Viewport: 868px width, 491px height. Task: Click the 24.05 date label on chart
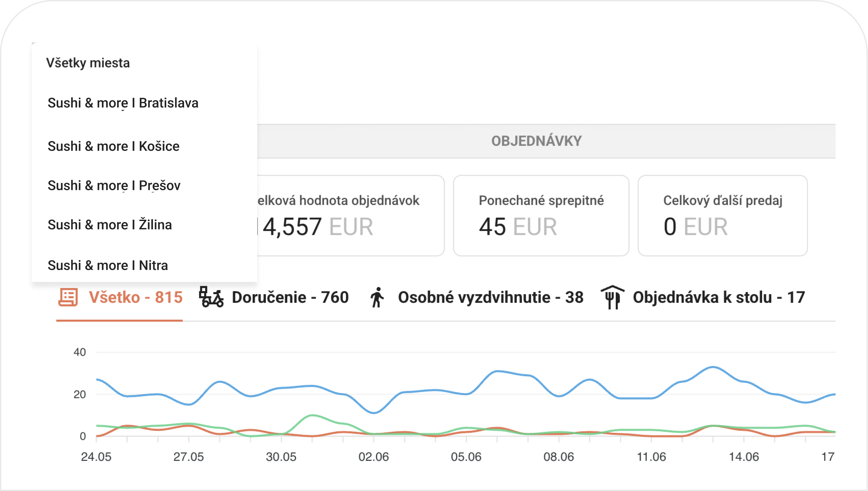[x=96, y=457]
